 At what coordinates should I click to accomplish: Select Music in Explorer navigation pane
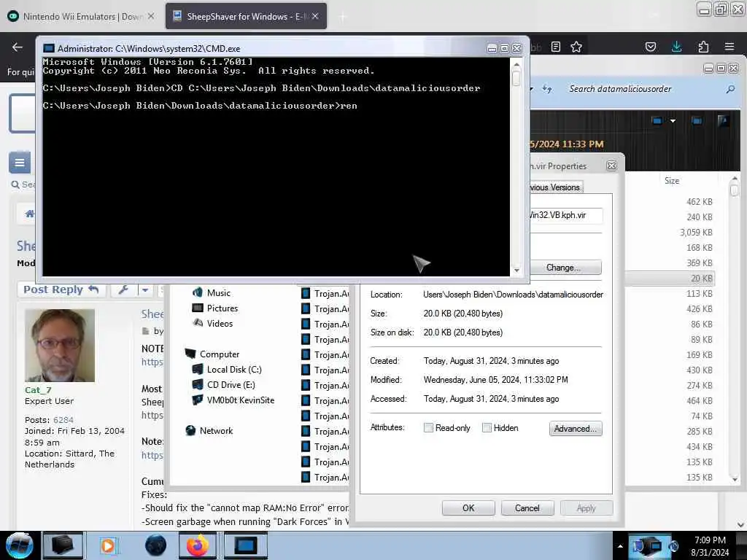(x=219, y=293)
